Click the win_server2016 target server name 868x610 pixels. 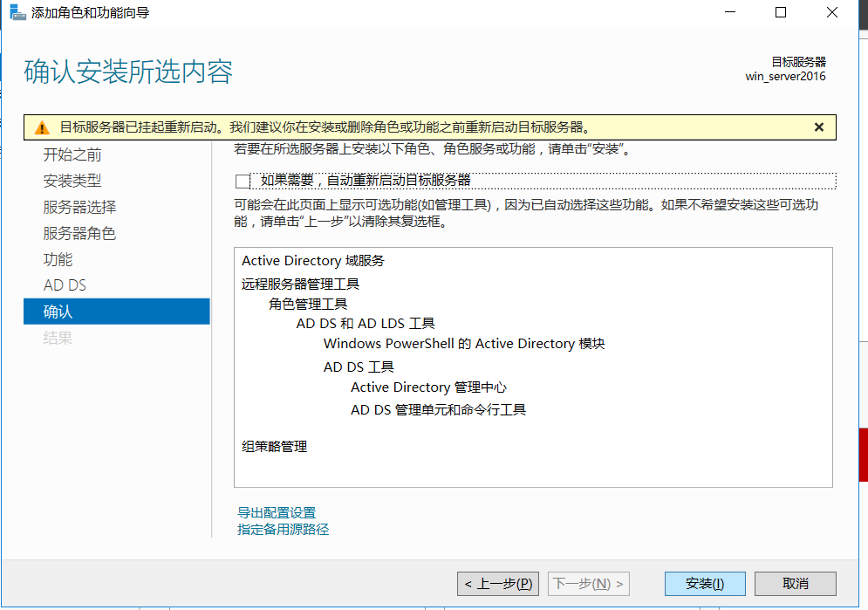(785, 77)
